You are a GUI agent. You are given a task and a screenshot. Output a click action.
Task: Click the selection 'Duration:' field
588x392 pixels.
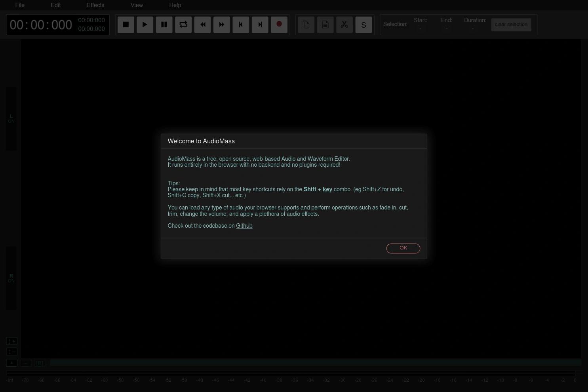475,24
